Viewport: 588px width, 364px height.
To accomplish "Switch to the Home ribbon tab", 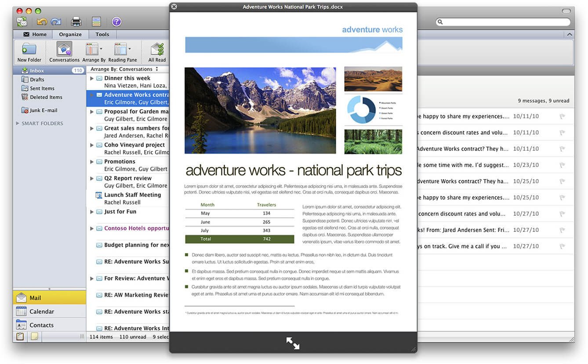I will point(37,34).
